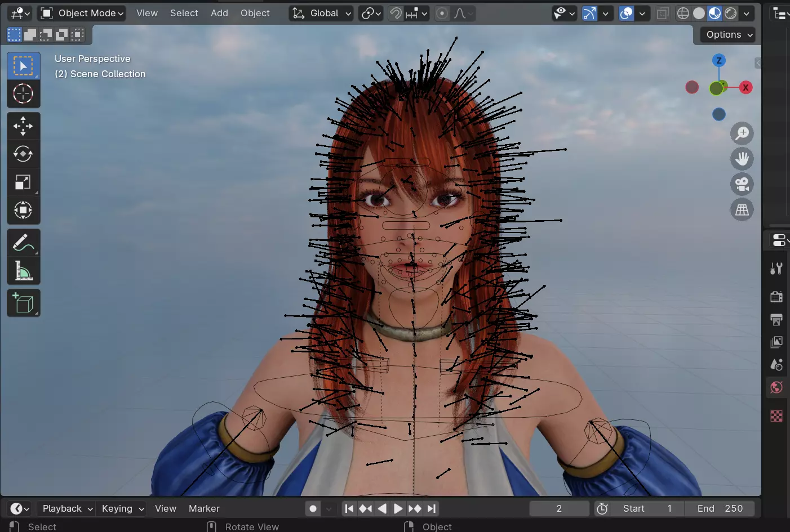Open the Playback popover
The image size is (790, 532).
click(68, 508)
